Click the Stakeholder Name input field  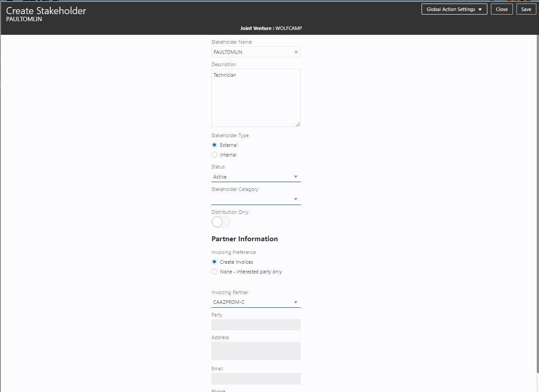tap(252, 52)
